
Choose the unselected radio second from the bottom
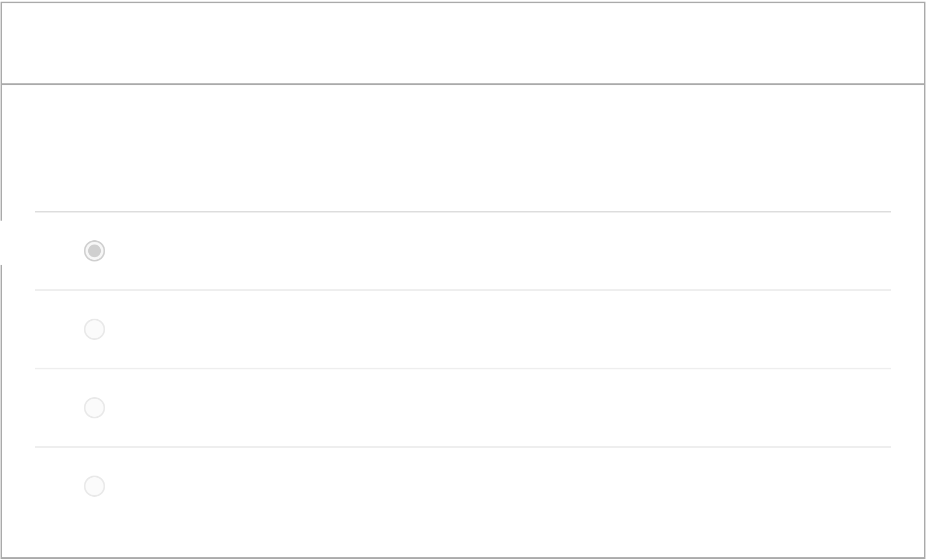coord(94,407)
